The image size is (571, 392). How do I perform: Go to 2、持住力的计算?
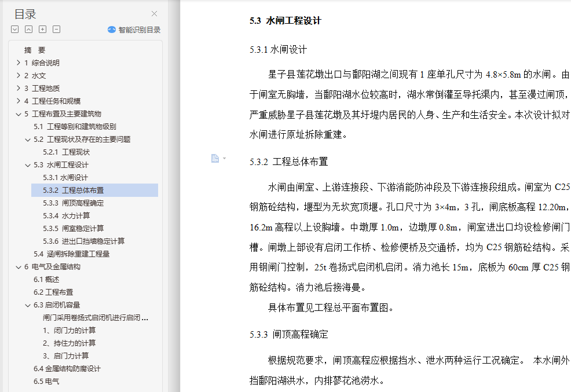(69, 343)
